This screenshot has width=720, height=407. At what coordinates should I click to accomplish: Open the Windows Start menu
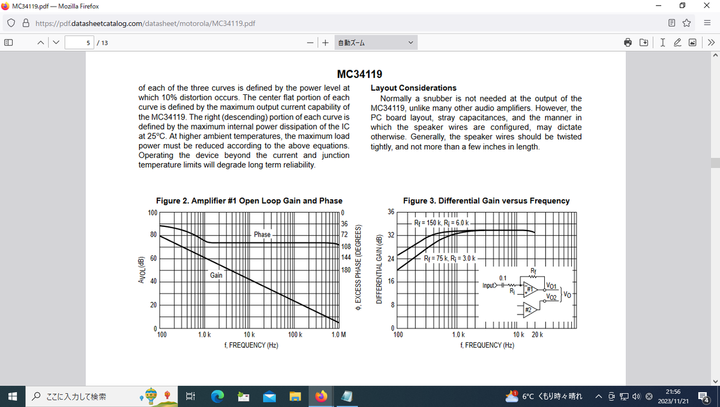pos(13,396)
